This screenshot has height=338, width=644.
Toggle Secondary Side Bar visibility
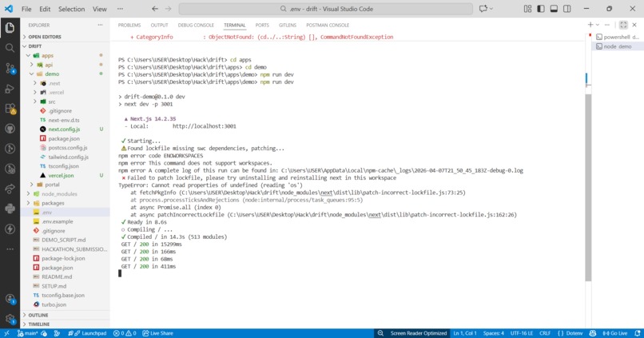(566, 9)
